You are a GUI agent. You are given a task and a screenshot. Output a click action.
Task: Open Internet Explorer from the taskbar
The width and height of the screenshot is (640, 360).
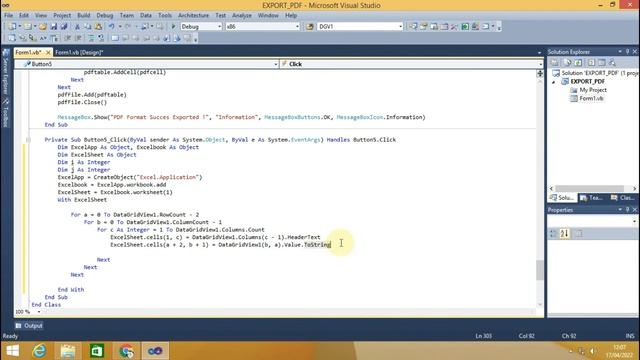coord(39,351)
